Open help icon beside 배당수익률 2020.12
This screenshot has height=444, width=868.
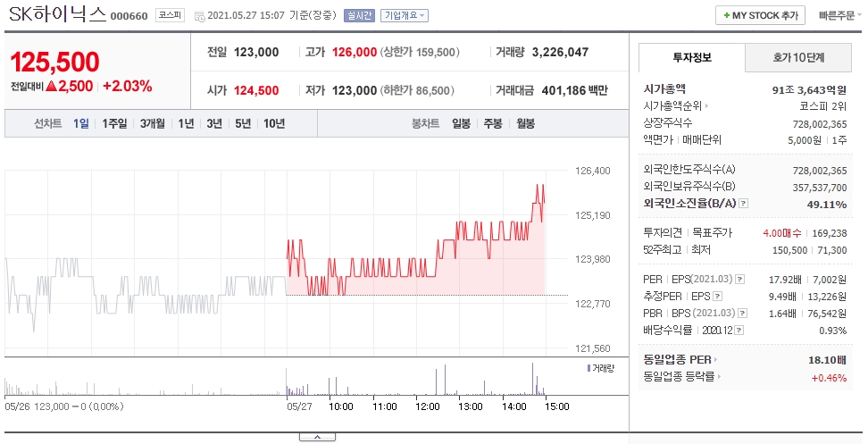click(739, 331)
